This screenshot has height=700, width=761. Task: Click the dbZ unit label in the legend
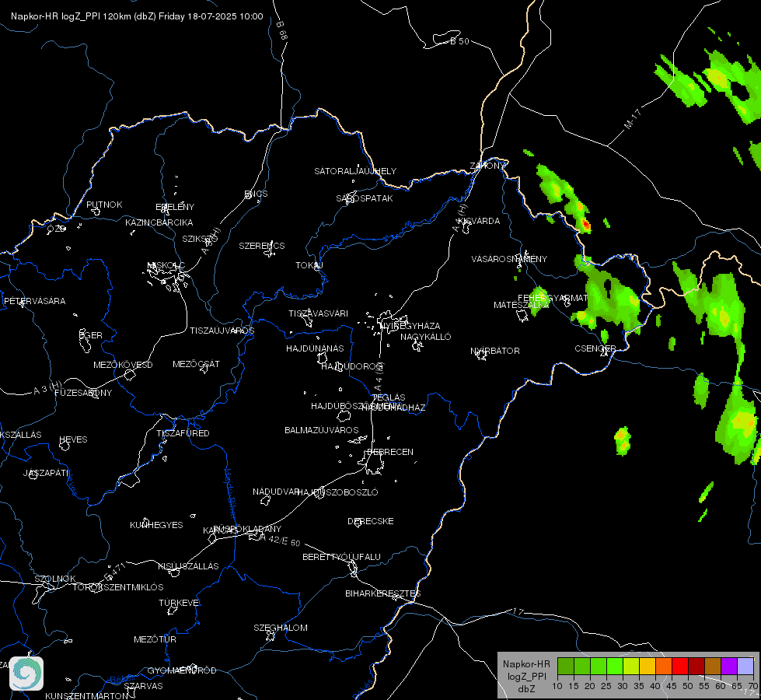[526, 689]
